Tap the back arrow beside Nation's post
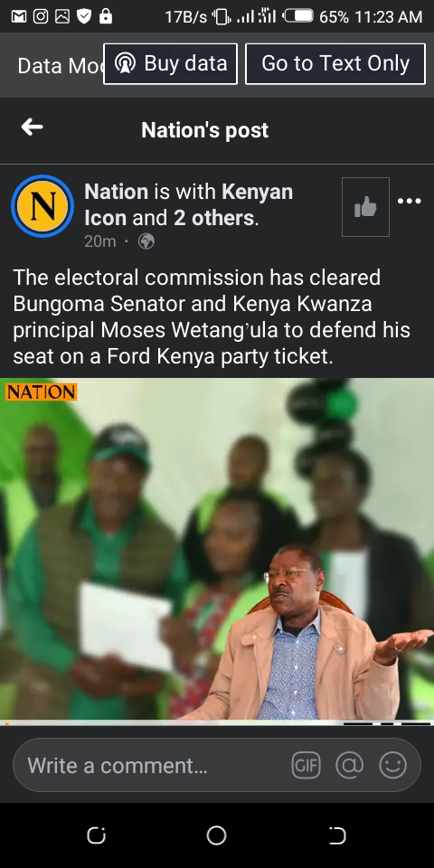Screen dimensions: 434x868 (x=33, y=127)
